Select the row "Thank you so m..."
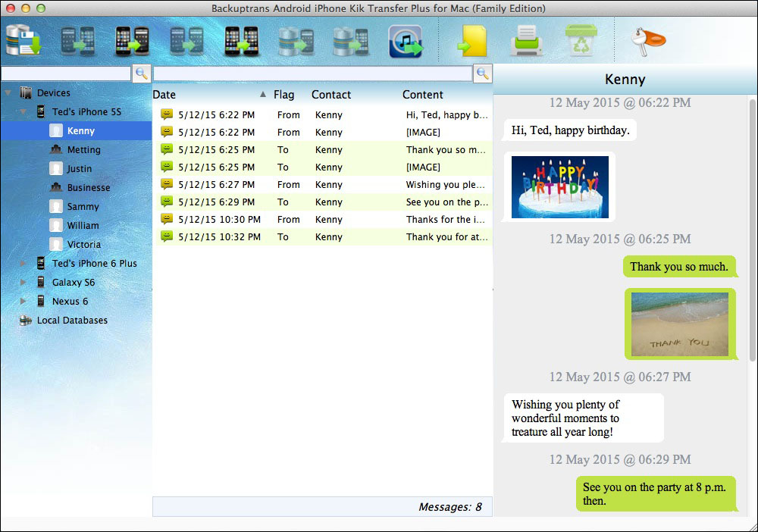The width and height of the screenshot is (758, 532). tap(324, 150)
